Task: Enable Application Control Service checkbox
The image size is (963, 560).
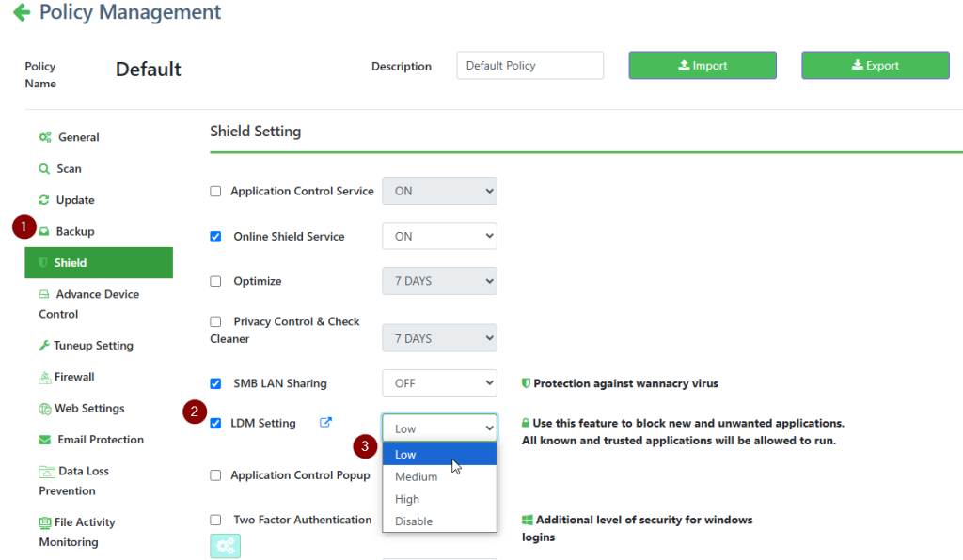Action: pos(215,191)
